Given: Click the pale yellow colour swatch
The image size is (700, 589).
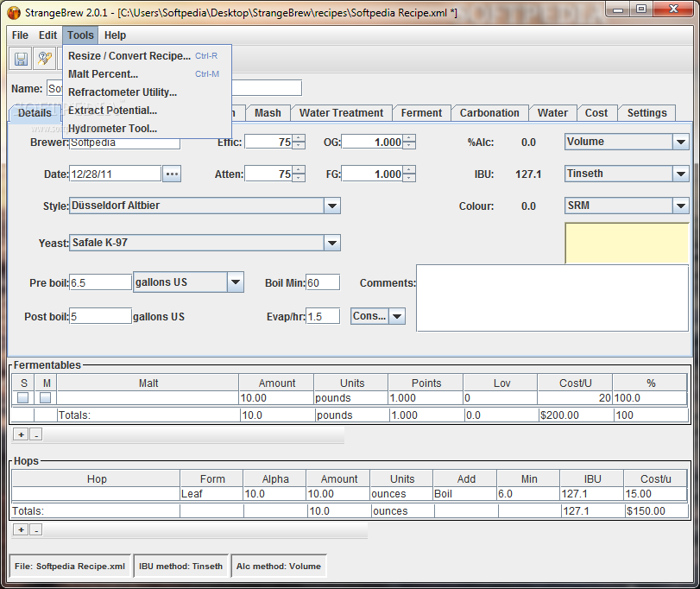Looking at the screenshot, I should [x=627, y=244].
